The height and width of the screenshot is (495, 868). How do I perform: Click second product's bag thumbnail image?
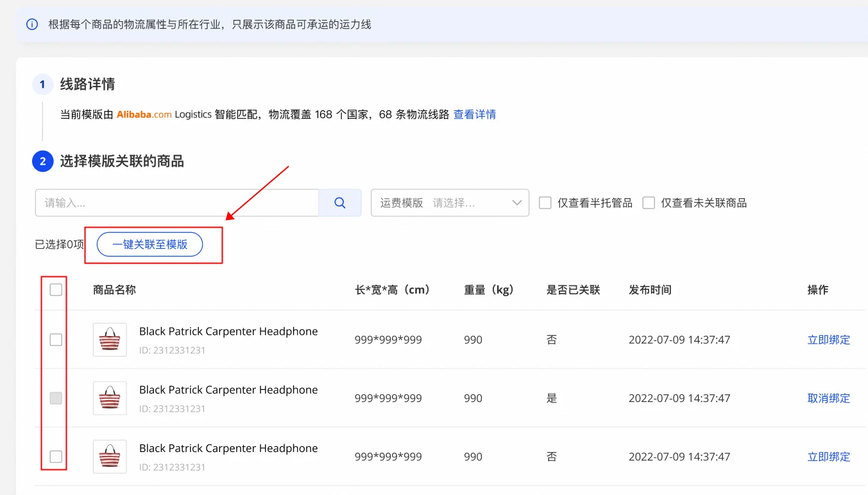110,398
